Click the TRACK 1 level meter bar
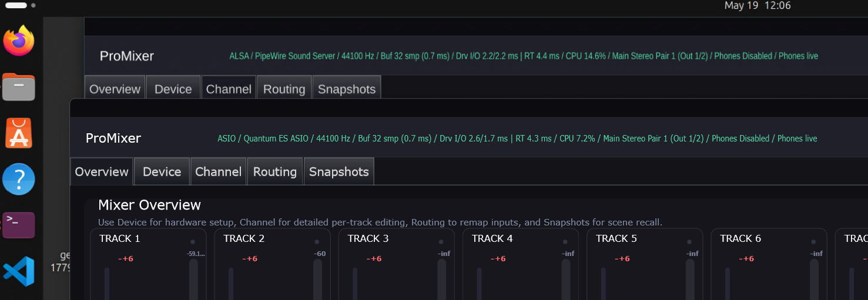Screen dimensions: 868x300 [193, 279]
